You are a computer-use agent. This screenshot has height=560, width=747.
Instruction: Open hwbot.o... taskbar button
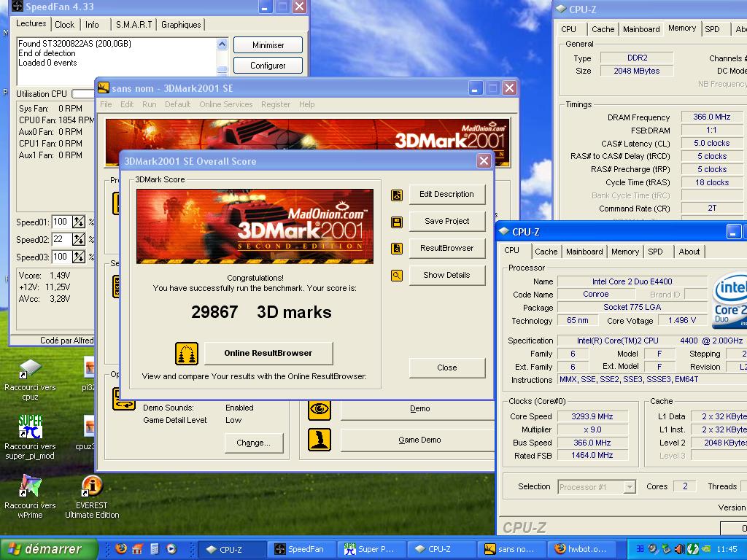click(581, 550)
